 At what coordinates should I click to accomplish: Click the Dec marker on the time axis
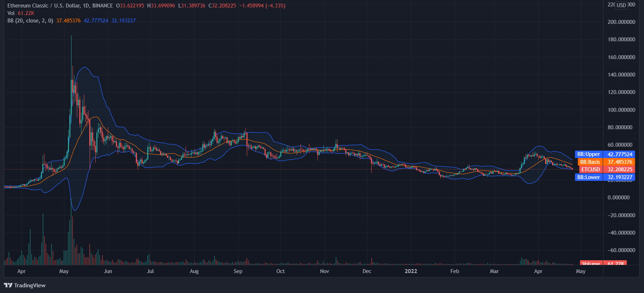(367, 271)
